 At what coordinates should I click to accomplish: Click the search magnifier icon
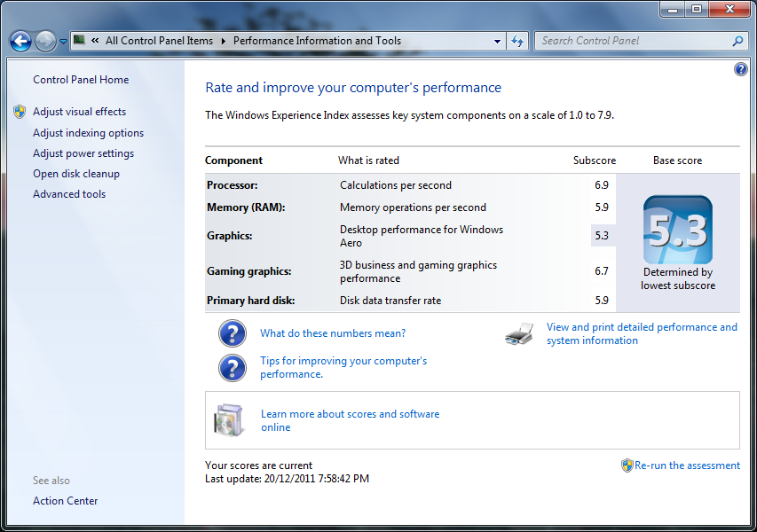[x=737, y=41]
